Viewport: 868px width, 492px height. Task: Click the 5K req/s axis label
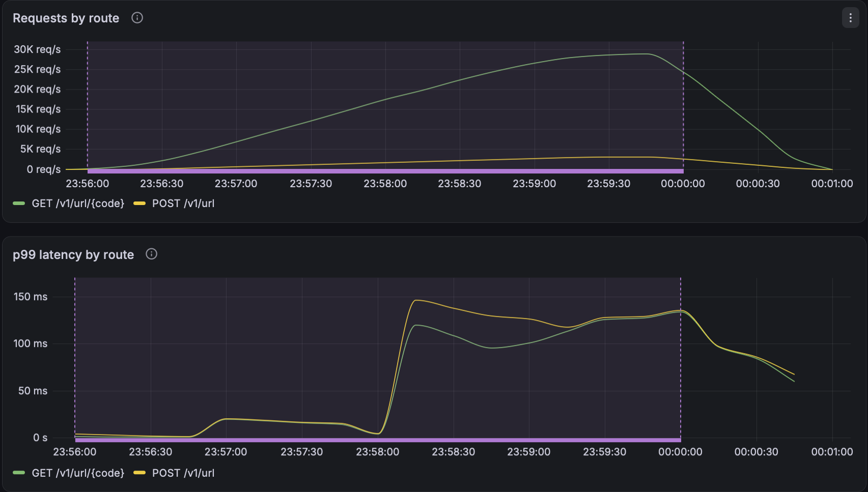(40, 149)
